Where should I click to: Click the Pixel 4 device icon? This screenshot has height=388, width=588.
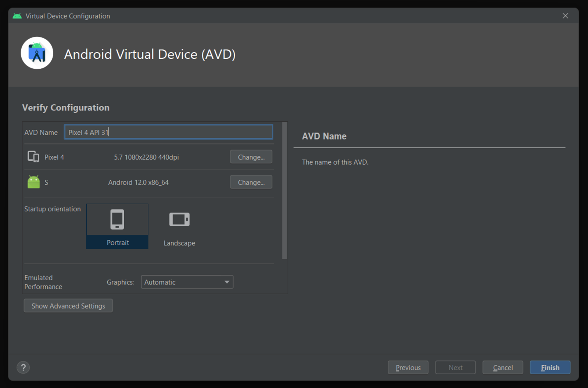click(33, 157)
